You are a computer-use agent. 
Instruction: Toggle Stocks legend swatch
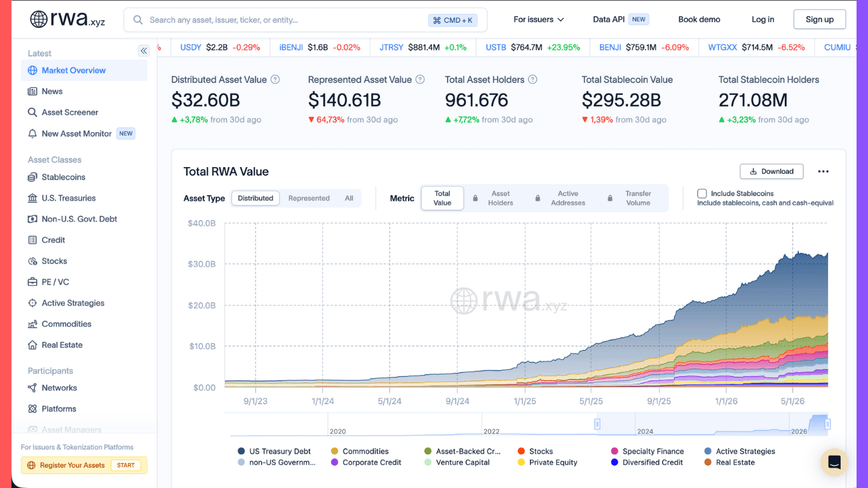pyautogui.click(x=522, y=451)
